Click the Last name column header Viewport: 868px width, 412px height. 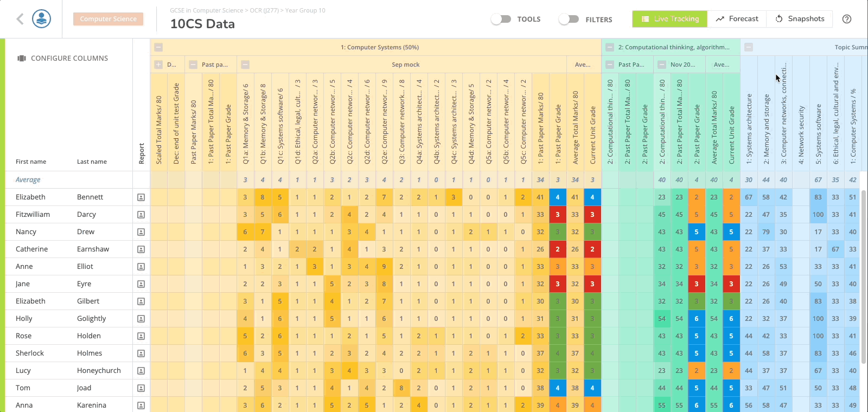click(92, 162)
